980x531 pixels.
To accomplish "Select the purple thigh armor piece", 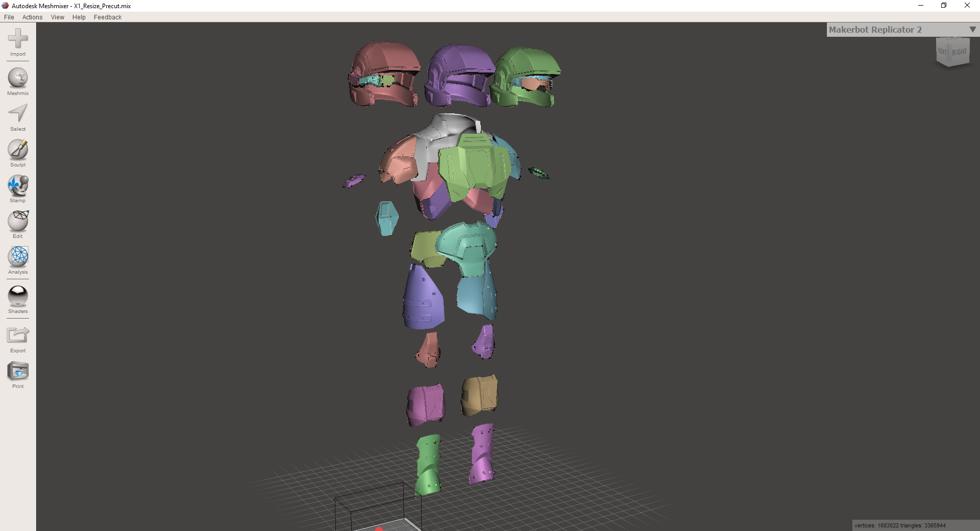I will point(423,297).
